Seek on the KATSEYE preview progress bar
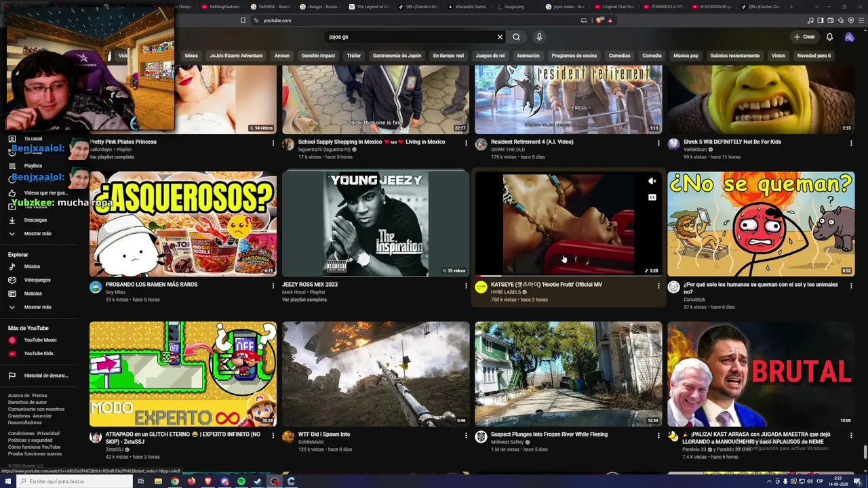Viewport: 868px width, 488px height. coord(568,276)
